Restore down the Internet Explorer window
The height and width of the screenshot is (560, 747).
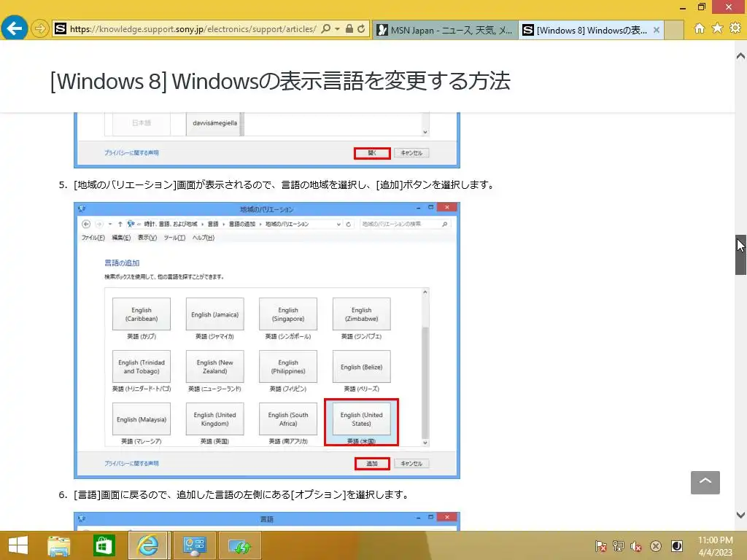coord(702,7)
